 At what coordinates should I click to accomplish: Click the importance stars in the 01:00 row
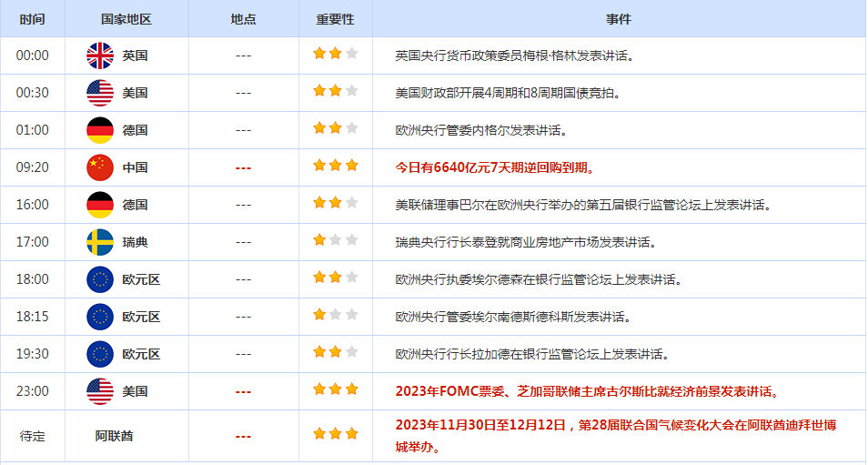coord(336,128)
